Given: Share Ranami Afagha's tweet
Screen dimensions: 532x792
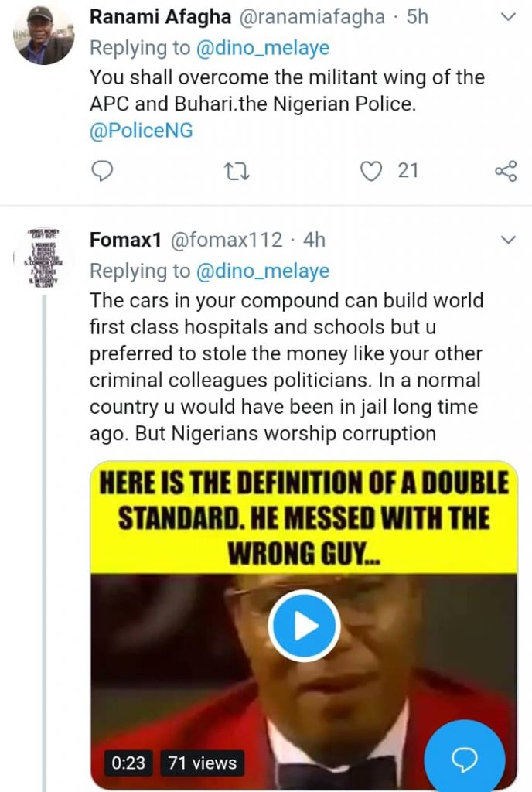Looking at the screenshot, I should (505, 170).
